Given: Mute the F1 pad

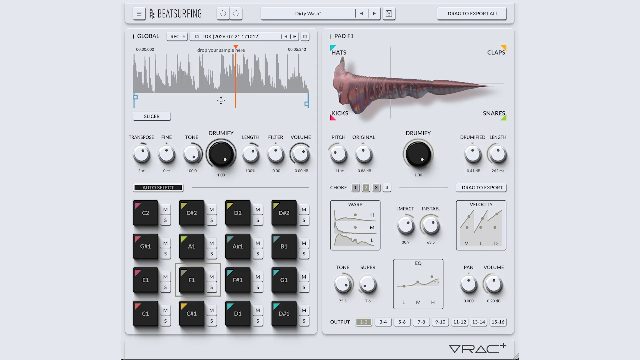Looking at the screenshot, I should tap(211, 276).
